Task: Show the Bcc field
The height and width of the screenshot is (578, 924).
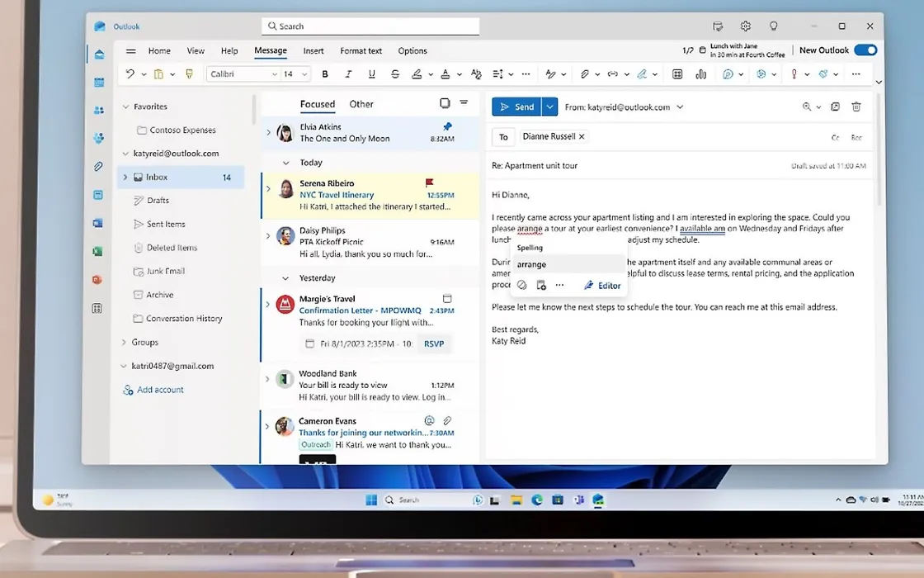Action: tap(856, 137)
